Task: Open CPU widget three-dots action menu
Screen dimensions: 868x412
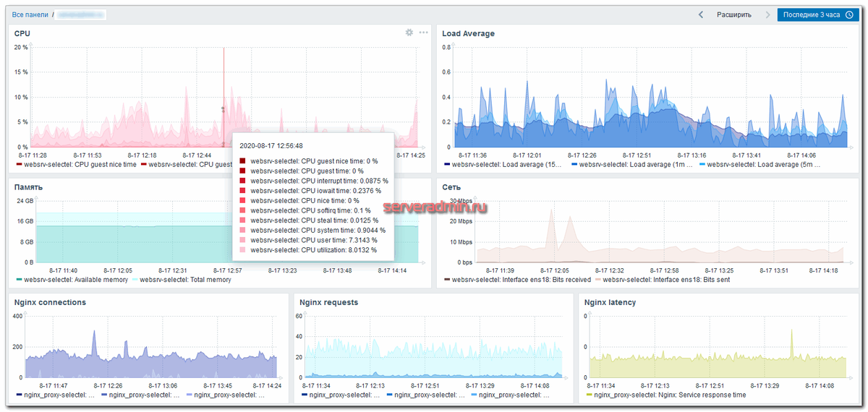Action: (423, 33)
